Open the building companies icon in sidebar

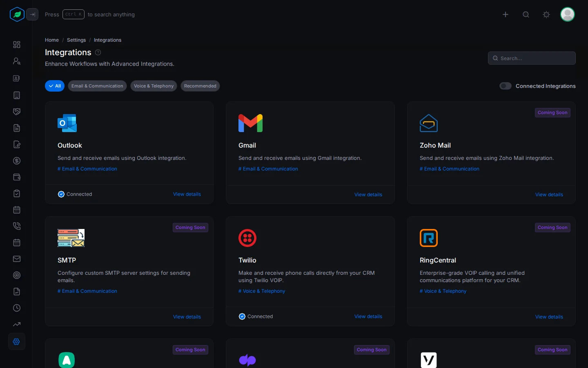(x=17, y=95)
